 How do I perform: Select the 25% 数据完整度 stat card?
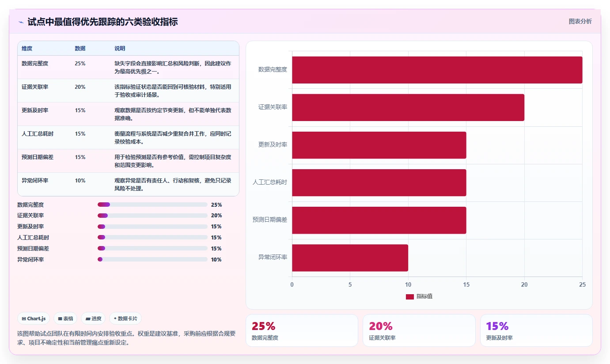click(302, 330)
